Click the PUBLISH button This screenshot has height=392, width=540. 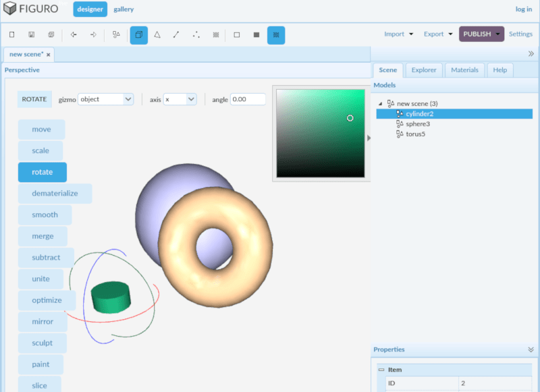477,33
